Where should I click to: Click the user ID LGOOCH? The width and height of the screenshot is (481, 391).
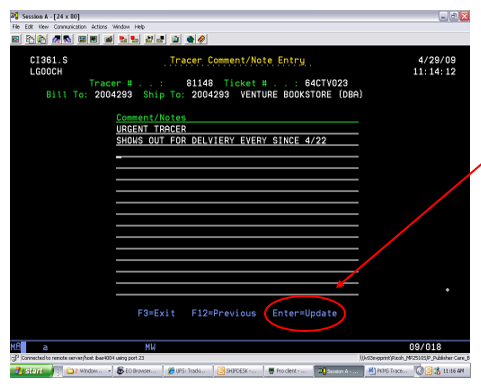click(46, 72)
